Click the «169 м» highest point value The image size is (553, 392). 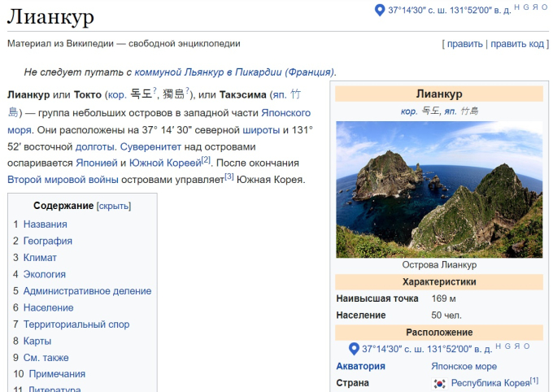[x=443, y=298]
